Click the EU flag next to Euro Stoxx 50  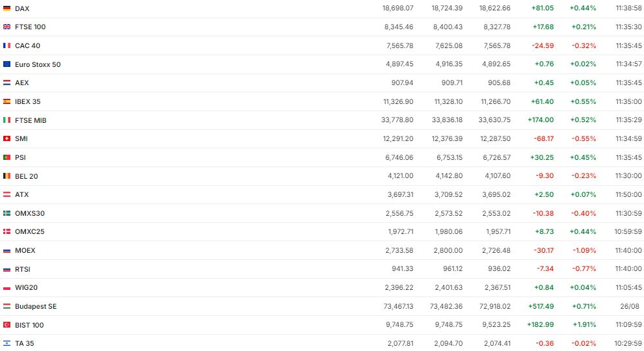pos(7,64)
